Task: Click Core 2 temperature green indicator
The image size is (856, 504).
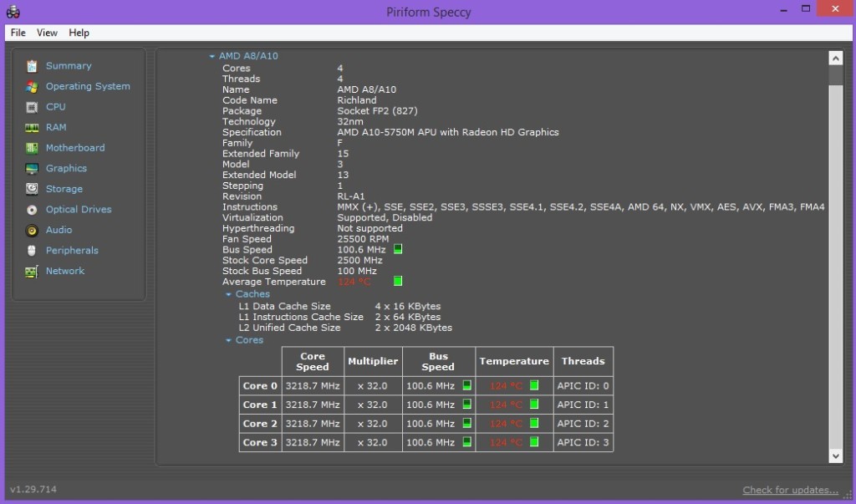Action: click(x=534, y=423)
